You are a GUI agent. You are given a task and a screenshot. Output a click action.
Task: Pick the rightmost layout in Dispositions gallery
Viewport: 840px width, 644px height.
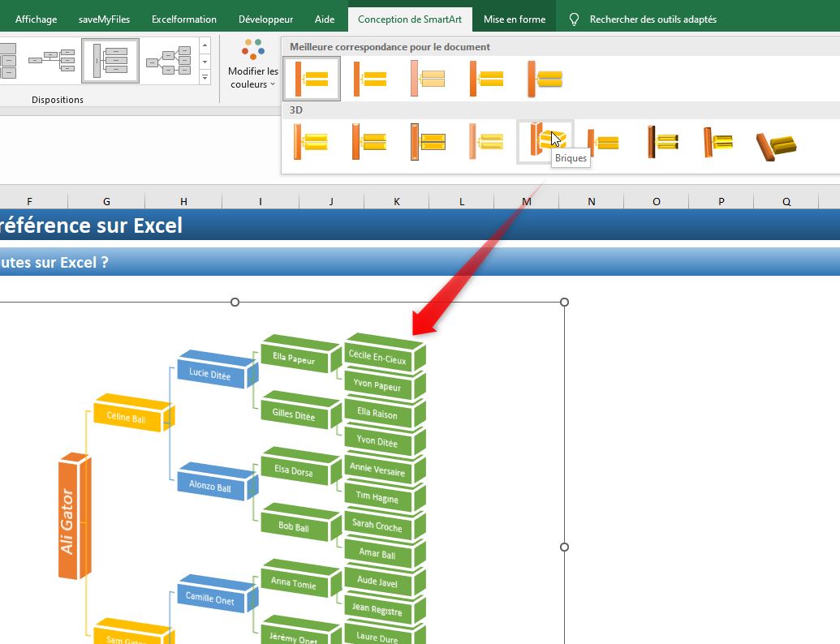[x=168, y=61]
